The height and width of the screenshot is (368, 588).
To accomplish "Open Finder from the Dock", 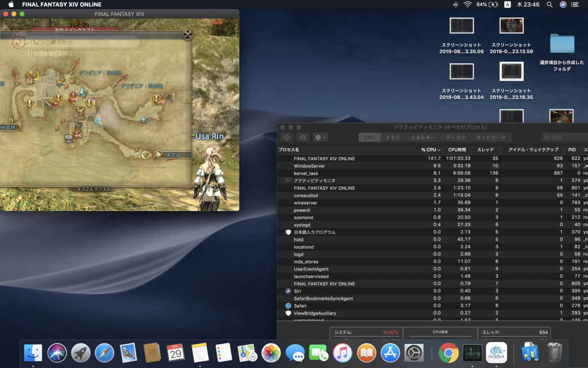I will coord(33,353).
